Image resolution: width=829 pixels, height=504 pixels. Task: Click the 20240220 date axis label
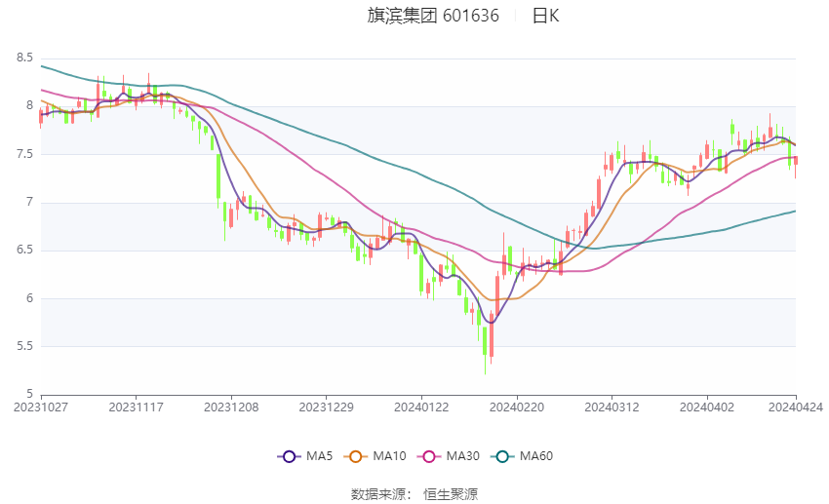point(516,407)
